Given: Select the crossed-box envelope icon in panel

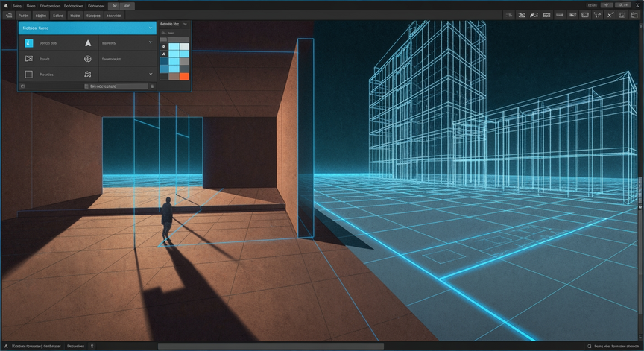Looking at the screenshot, I should 29,59.
